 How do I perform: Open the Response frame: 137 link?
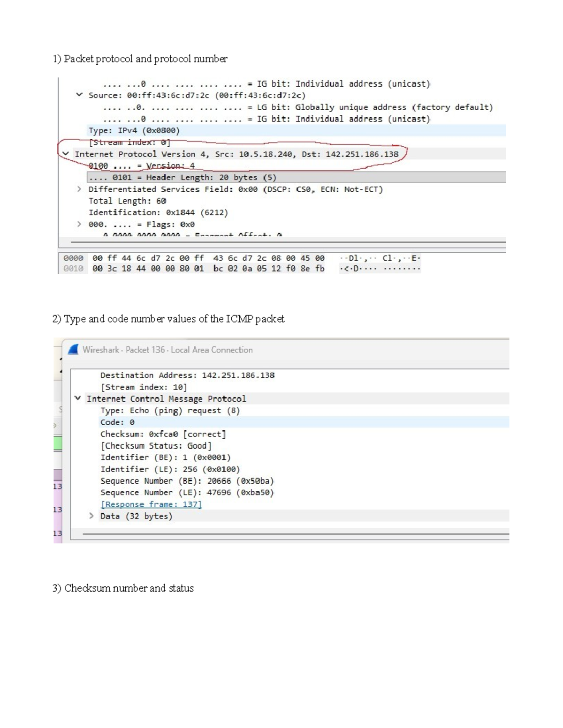(151, 504)
